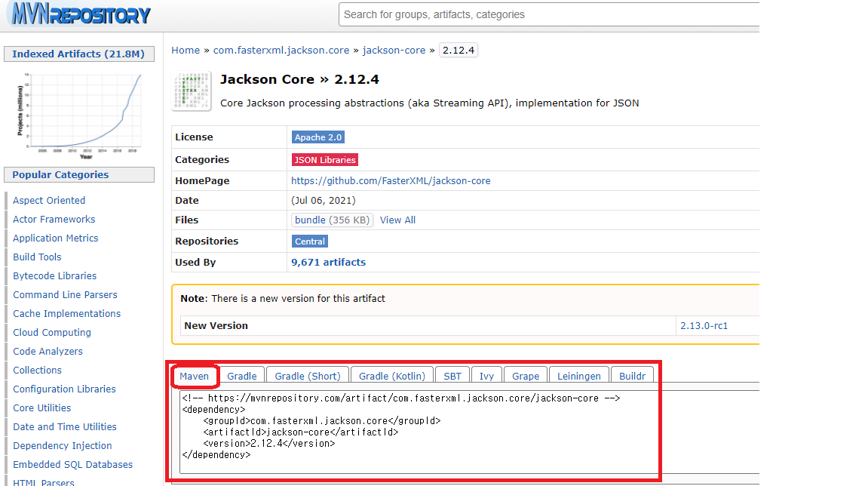
Task: Click the Apache 2.0 license badge
Action: tap(318, 137)
